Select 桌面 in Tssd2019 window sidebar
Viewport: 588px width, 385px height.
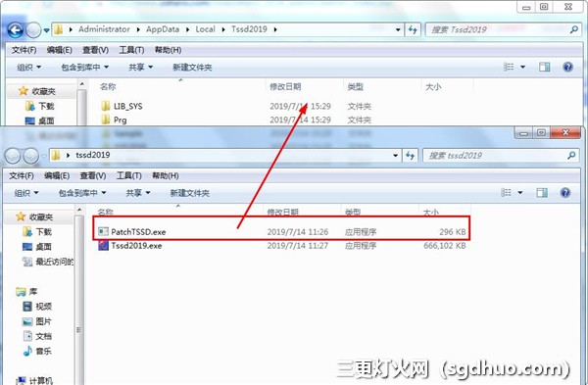pos(40,120)
